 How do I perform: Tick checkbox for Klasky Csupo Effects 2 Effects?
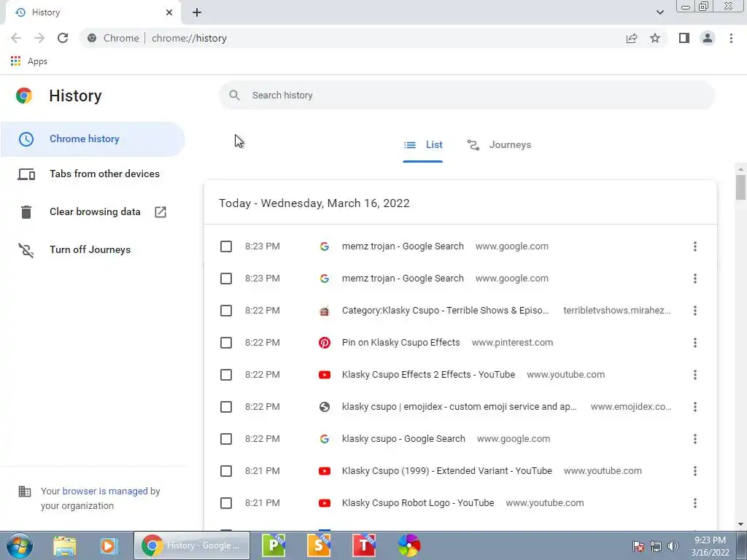click(226, 375)
